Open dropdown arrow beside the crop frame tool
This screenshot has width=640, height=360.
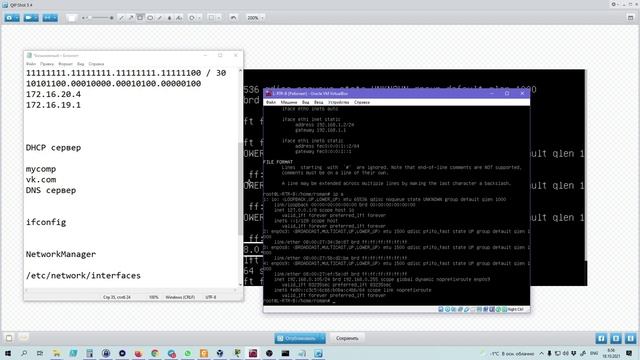pos(218,18)
